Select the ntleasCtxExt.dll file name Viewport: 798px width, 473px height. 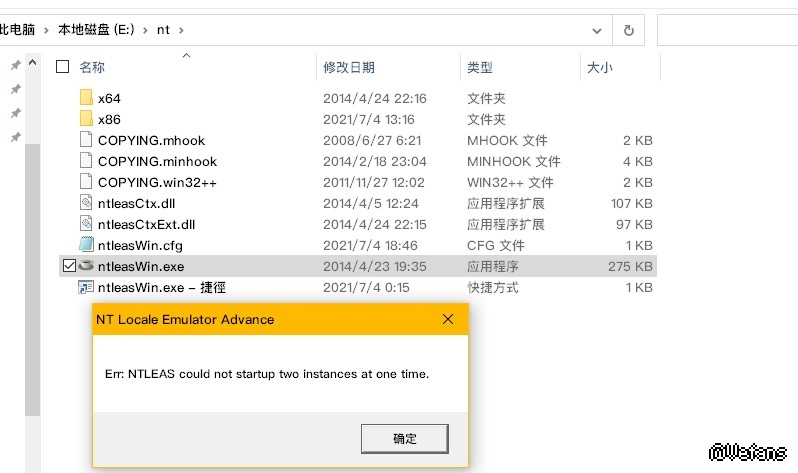(147, 225)
